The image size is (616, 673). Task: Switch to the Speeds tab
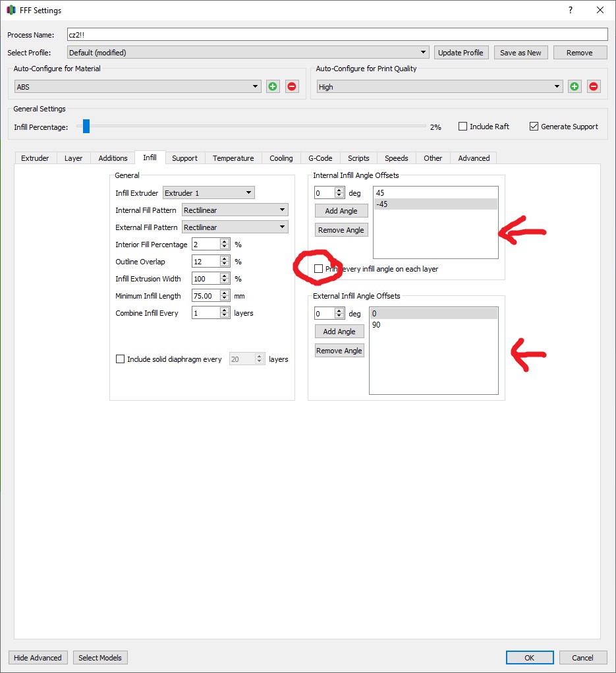pos(397,158)
